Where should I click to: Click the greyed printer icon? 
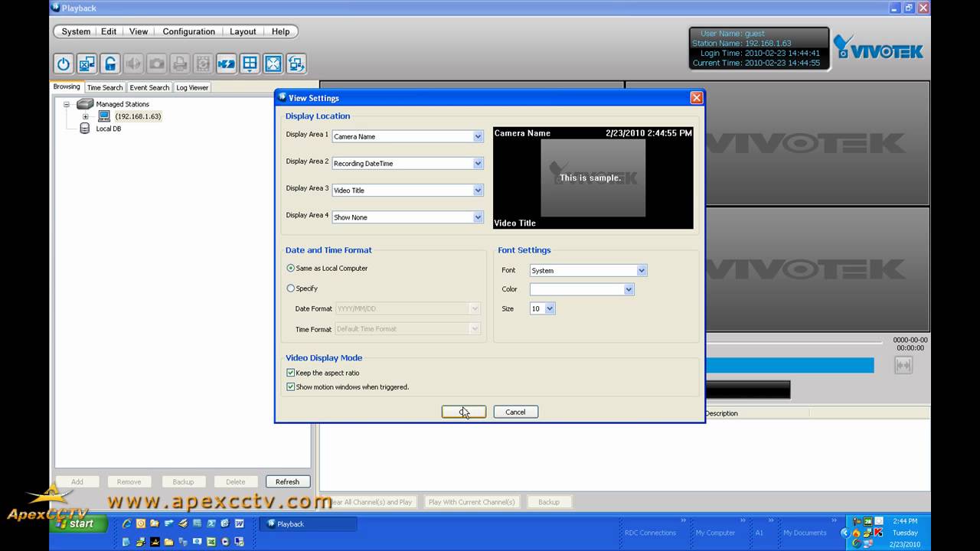pyautogui.click(x=180, y=64)
